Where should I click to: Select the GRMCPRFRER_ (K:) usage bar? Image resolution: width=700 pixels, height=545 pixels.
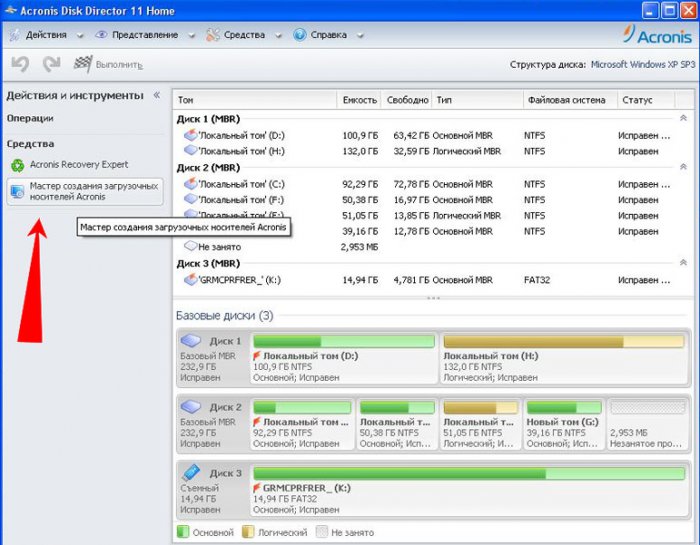pos(469,474)
